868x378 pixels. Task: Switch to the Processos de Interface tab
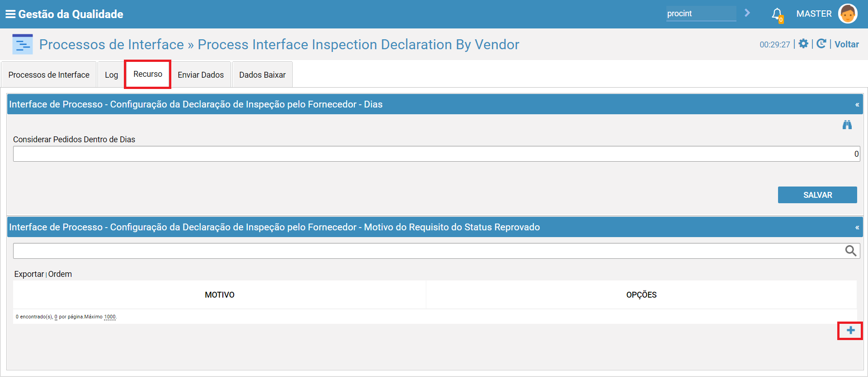[49, 75]
